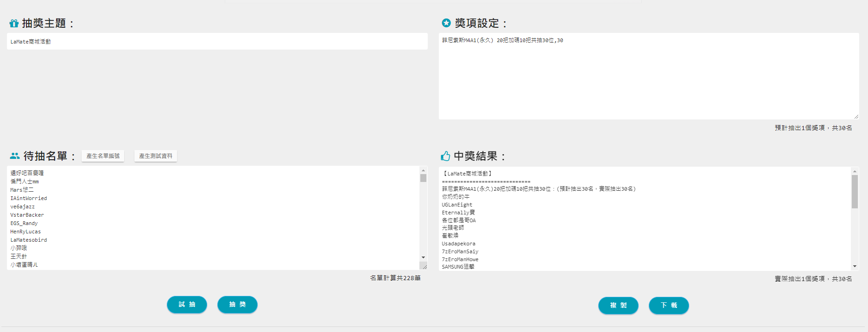Image resolution: width=868 pixels, height=332 pixels.
Task: Click the star icon beside 獎項設定
Action: pos(446,23)
